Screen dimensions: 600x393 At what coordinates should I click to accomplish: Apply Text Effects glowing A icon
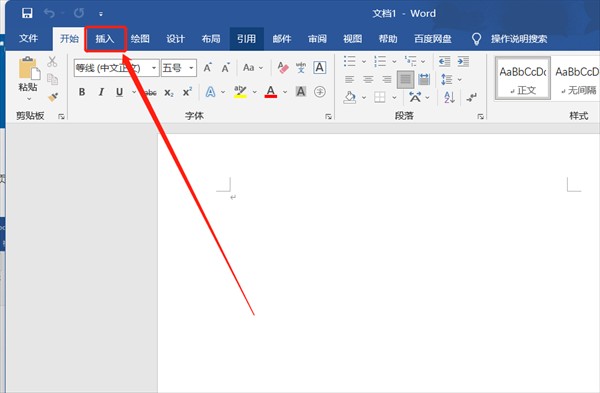210,92
